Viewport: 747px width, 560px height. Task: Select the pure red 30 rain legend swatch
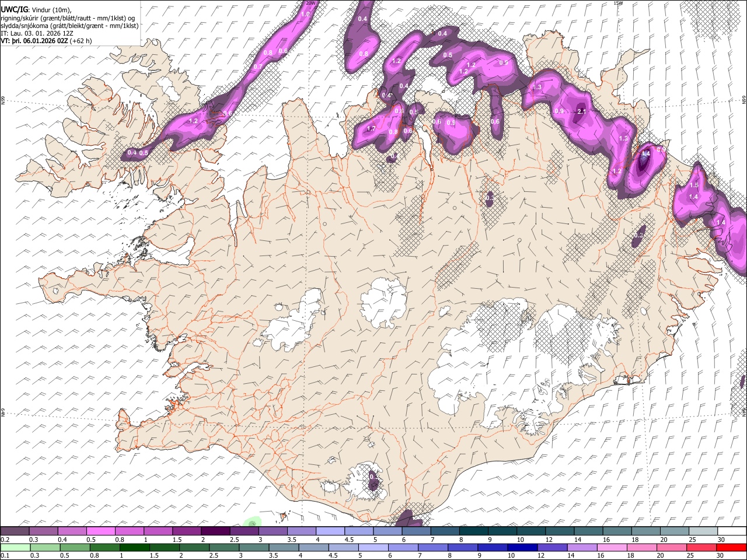pos(731,547)
